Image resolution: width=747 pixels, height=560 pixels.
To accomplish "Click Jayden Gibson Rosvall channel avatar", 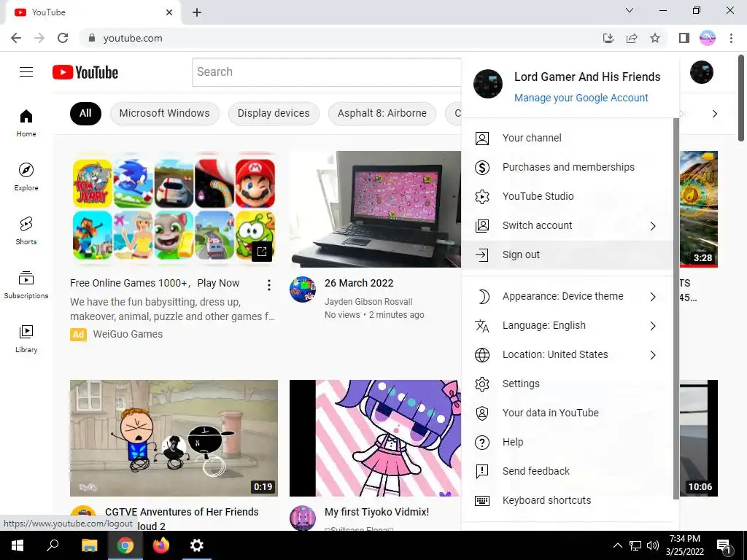I will click(x=303, y=289).
